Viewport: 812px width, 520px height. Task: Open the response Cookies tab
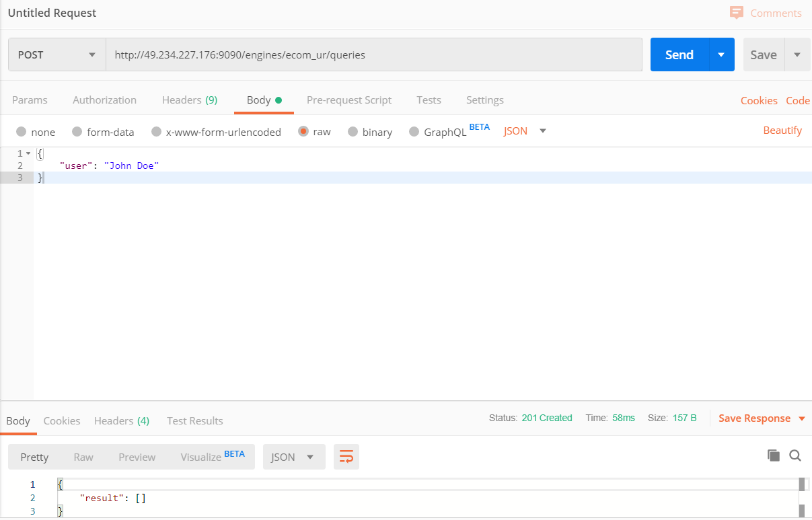tap(62, 420)
